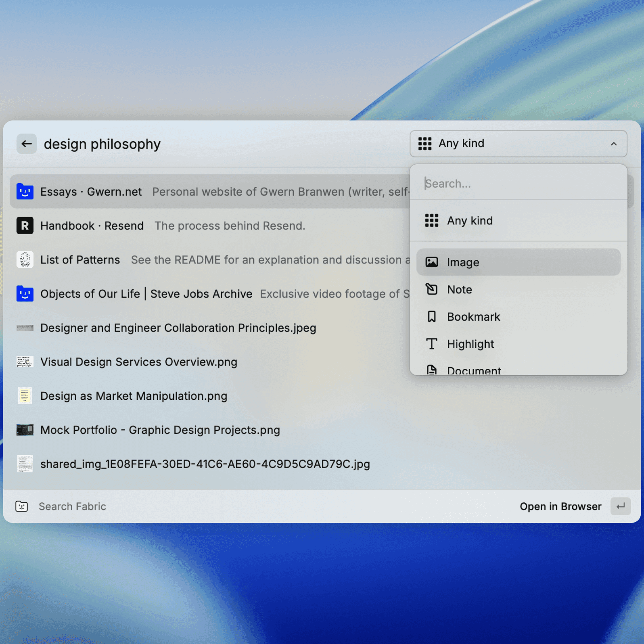Open Visual Design Services Overview.png
Screen dimensions: 644x644
[210, 362]
